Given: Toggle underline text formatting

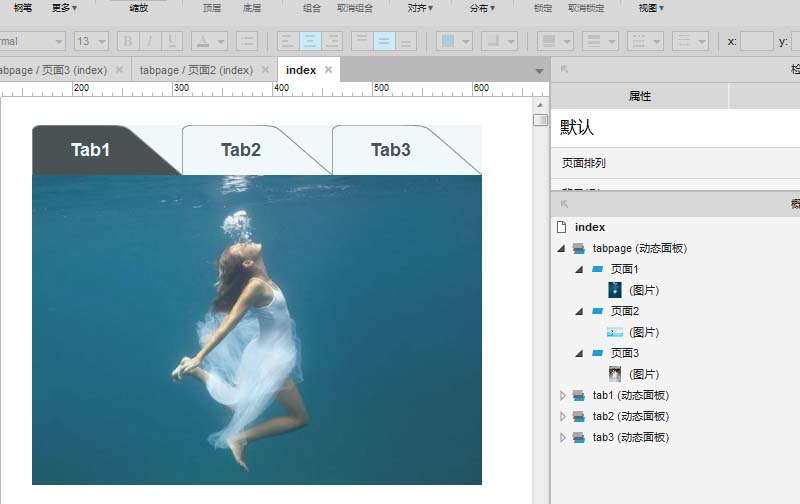Looking at the screenshot, I should point(173,41).
